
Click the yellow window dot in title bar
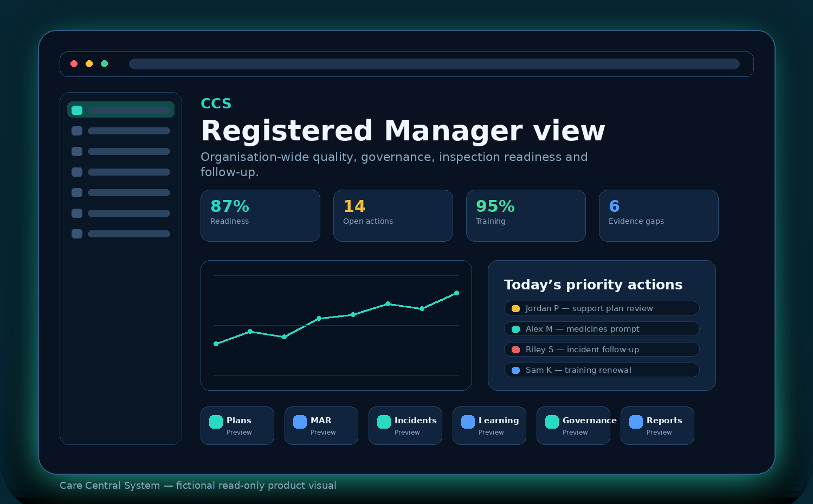pos(89,64)
